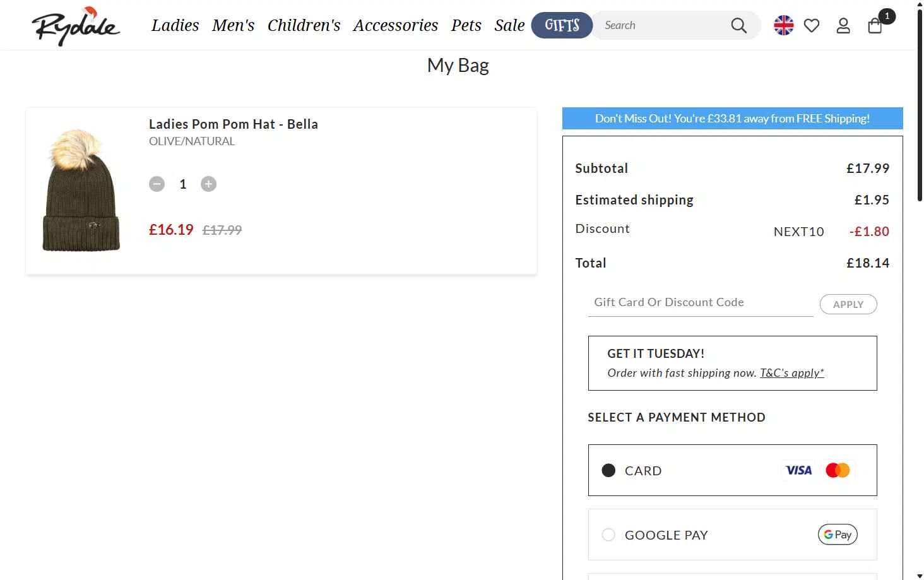The width and height of the screenshot is (924, 580).
Task: Click the bag item count badge
Action: click(x=887, y=16)
